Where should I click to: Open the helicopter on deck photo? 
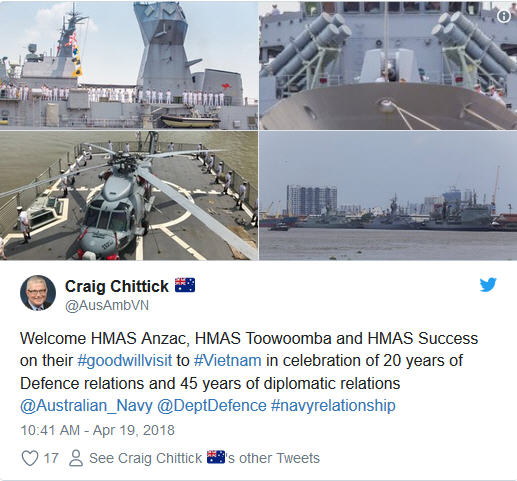129,195
